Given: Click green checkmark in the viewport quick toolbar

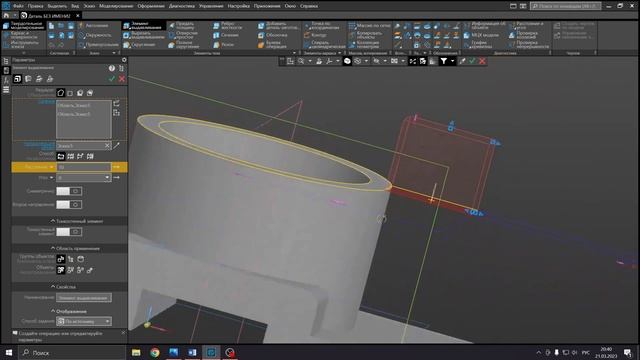Looking at the screenshot, I should 472,61.
